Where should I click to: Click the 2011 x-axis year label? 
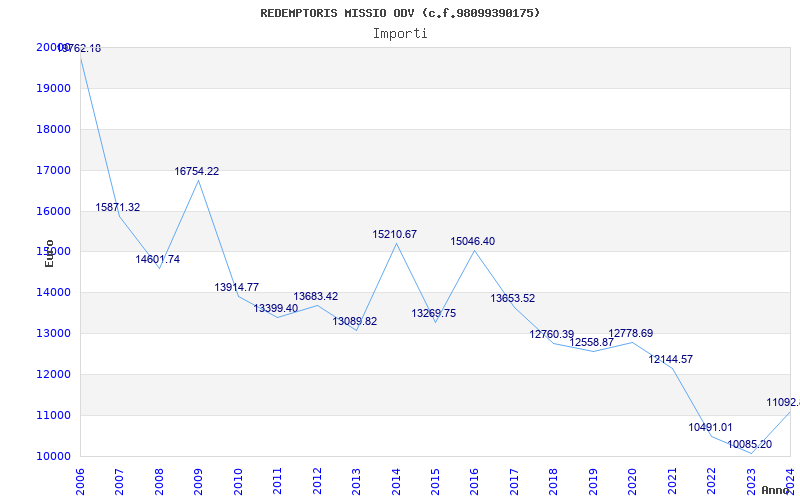coord(278,482)
